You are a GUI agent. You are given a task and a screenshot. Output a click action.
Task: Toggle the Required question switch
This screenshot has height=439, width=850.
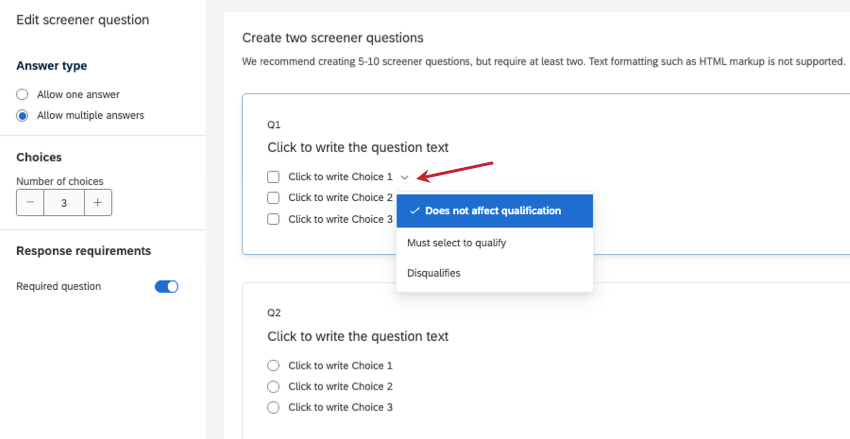(x=166, y=287)
